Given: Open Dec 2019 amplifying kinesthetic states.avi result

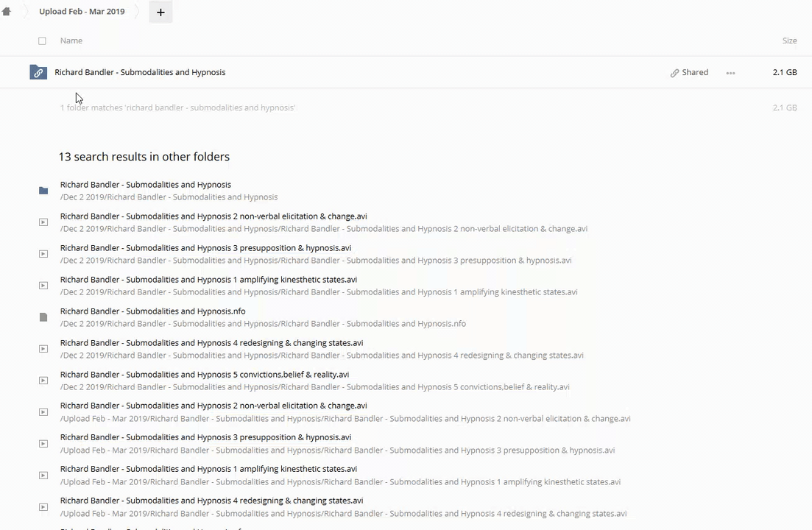Looking at the screenshot, I should click(x=208, y=280).
